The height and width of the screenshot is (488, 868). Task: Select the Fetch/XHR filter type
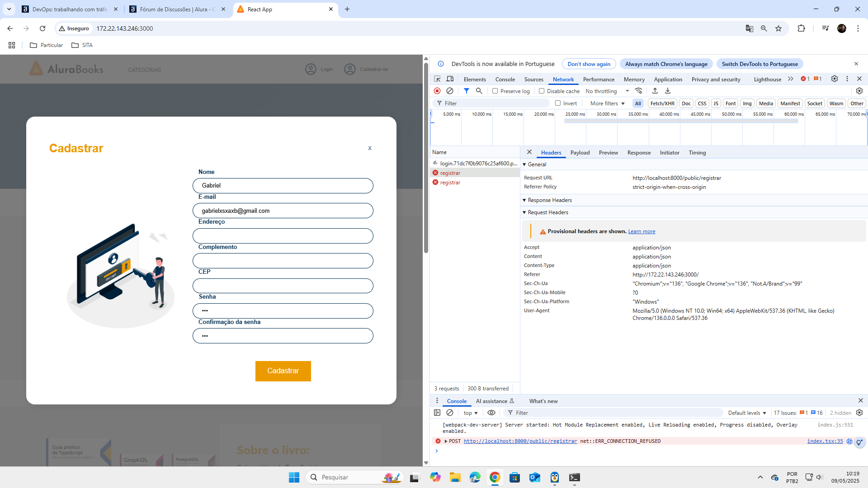[x=662, y=103]
